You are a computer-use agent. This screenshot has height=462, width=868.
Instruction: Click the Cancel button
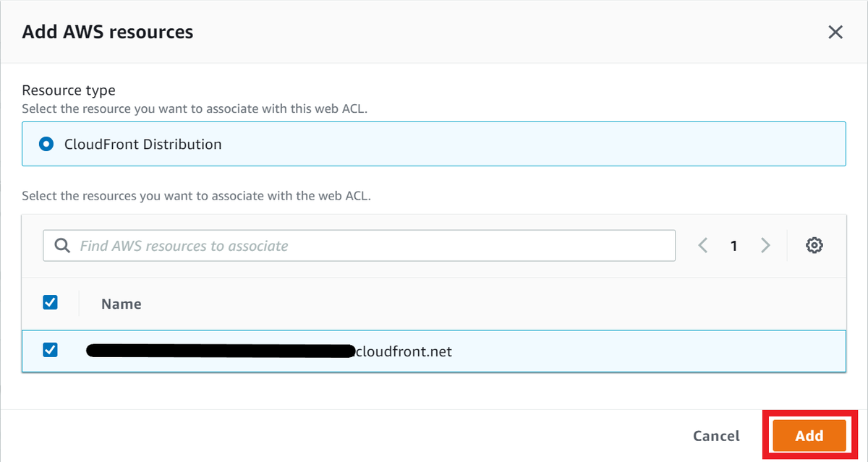coord(716,436)
